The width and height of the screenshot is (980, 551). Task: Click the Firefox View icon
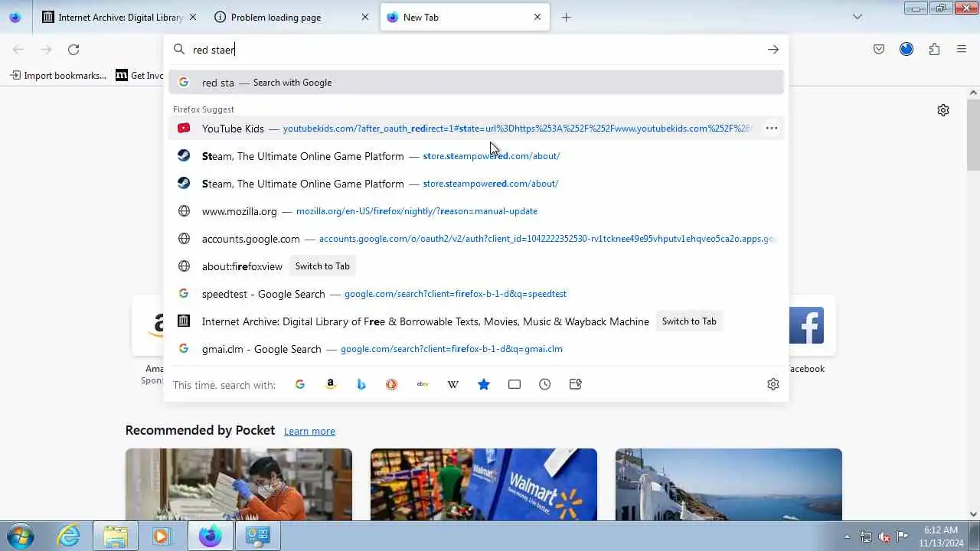pyautogui.click(x=15, y=17)
